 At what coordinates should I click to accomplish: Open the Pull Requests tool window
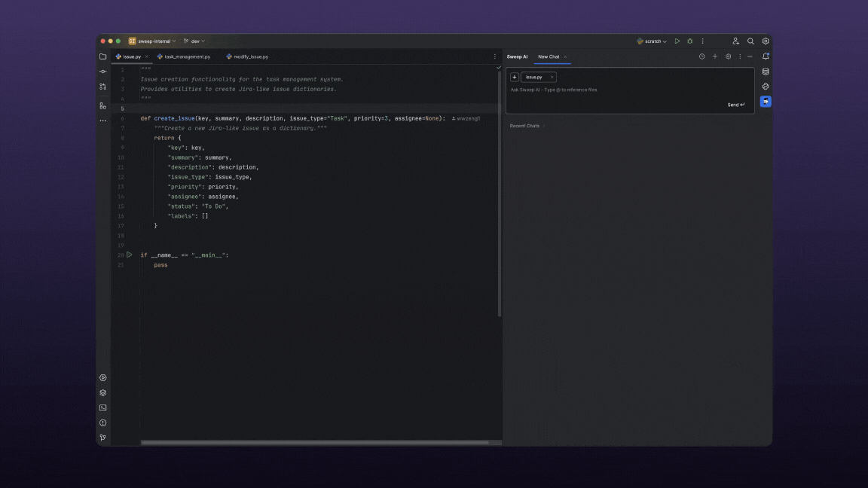tap(103, 87)
